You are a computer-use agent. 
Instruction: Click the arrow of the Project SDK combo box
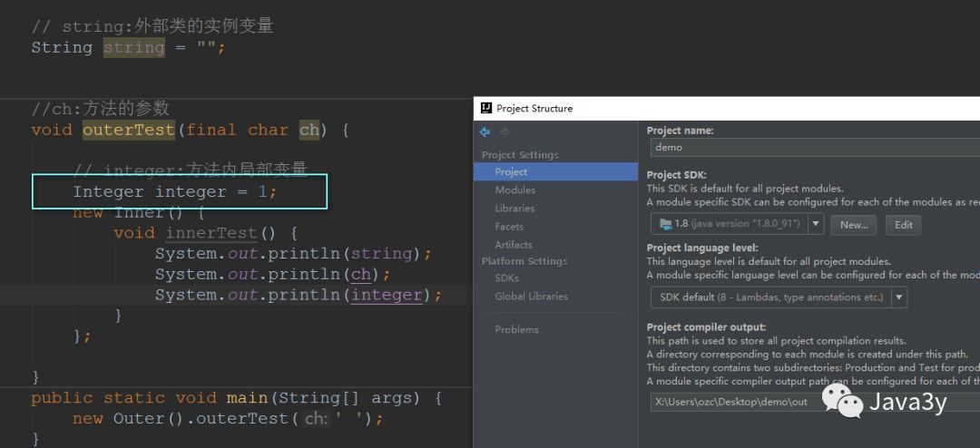tap(816, 224)
